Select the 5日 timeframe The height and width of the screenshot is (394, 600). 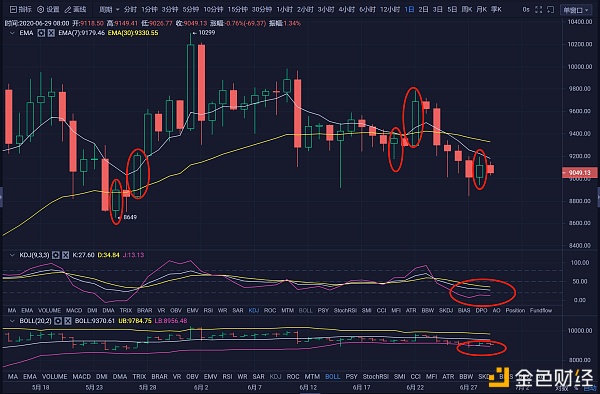pos(452,9)
